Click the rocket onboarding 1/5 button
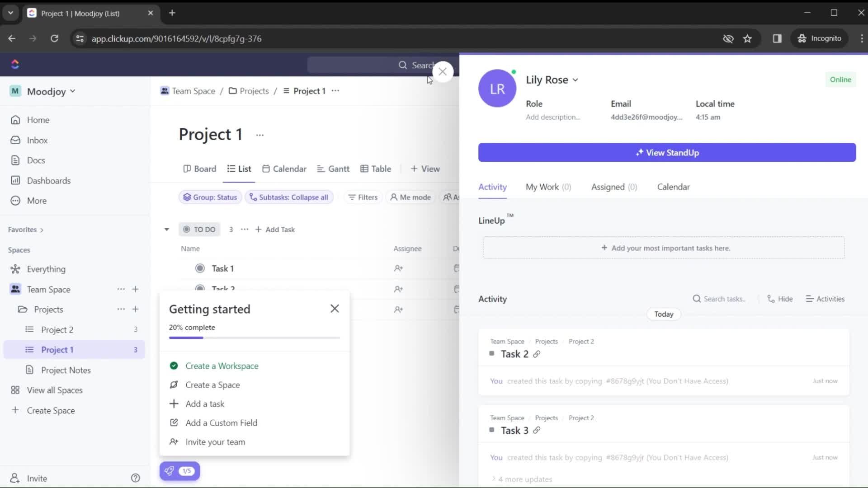Screen dimensions: 868x488 (x=179, y=471)
